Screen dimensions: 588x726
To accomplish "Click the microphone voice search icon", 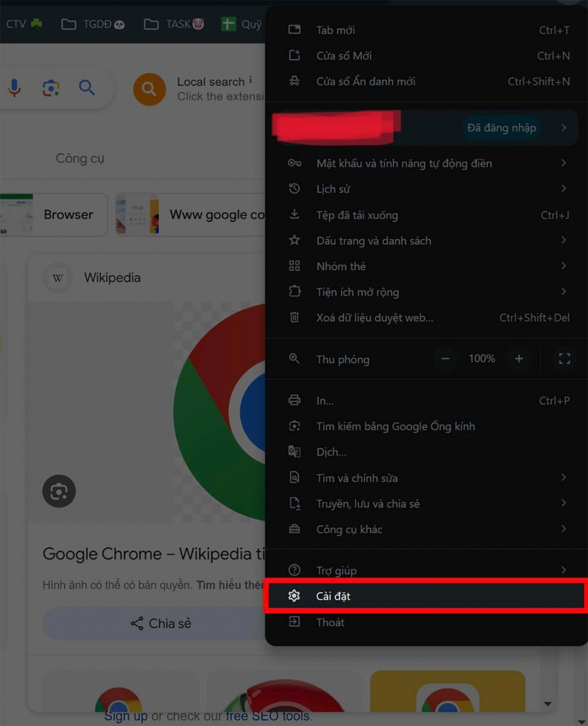I will (x=14, y=88).
